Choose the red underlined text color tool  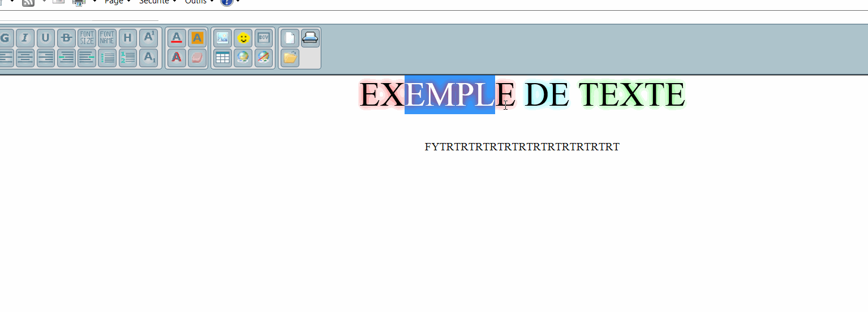pyautogui.click(x=177, y=38)
